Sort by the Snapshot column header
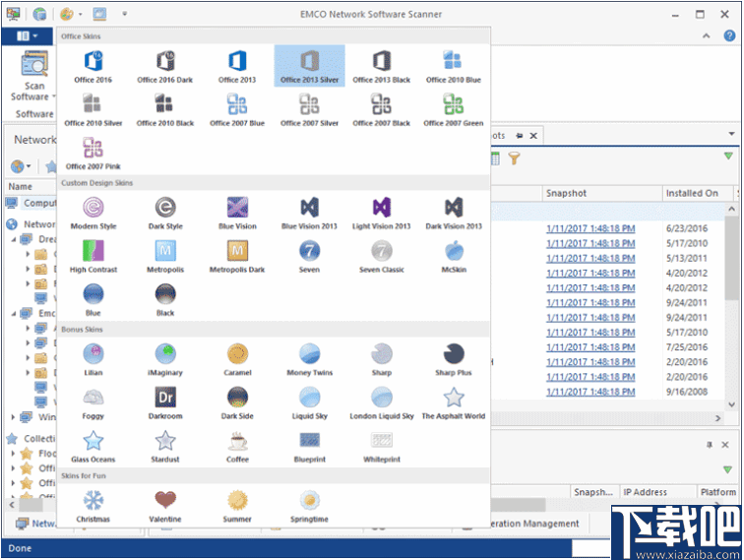This screenshot has height=560, width=744. pyautogui.click(x=602, y=193)
